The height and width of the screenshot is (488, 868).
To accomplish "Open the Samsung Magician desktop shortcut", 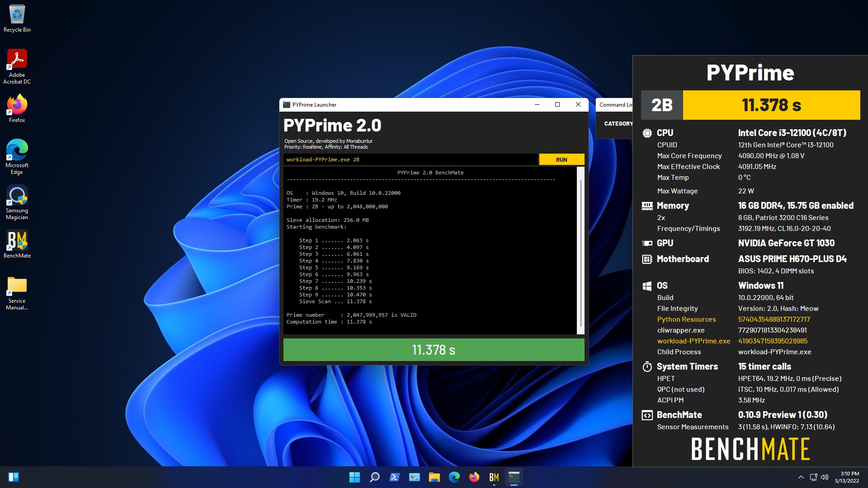I will (x=17, y=202).
